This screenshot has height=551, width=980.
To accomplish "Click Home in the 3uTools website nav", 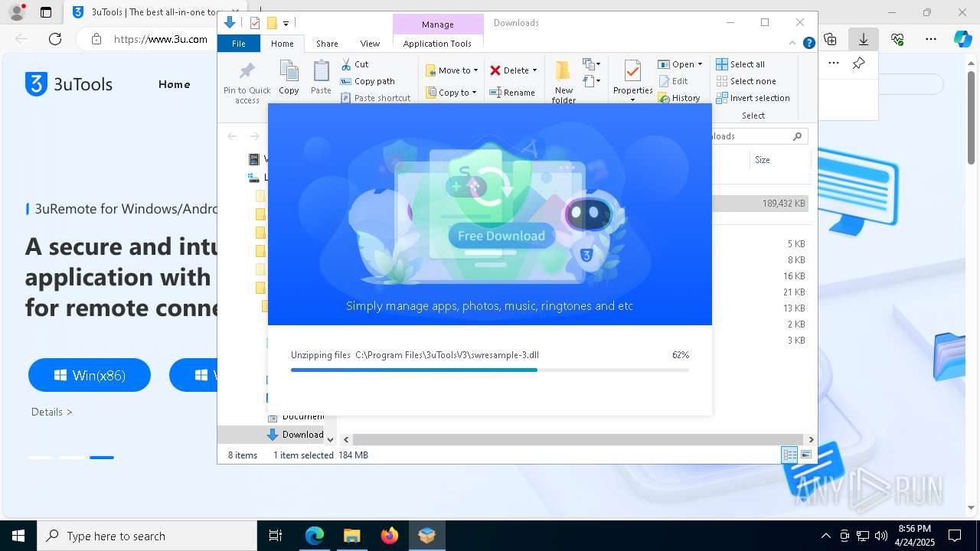I will point(175,84).
